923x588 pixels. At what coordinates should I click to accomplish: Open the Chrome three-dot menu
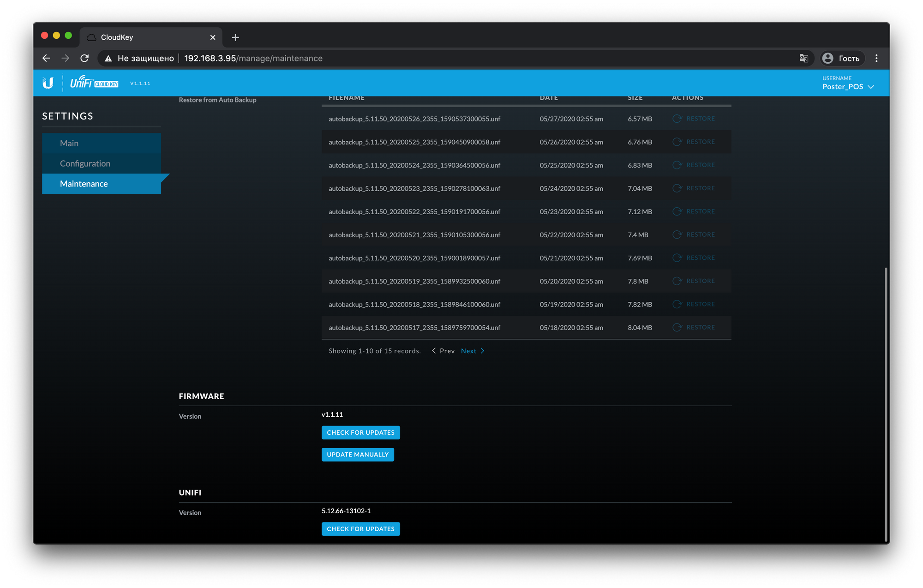(x=876, y=58)
